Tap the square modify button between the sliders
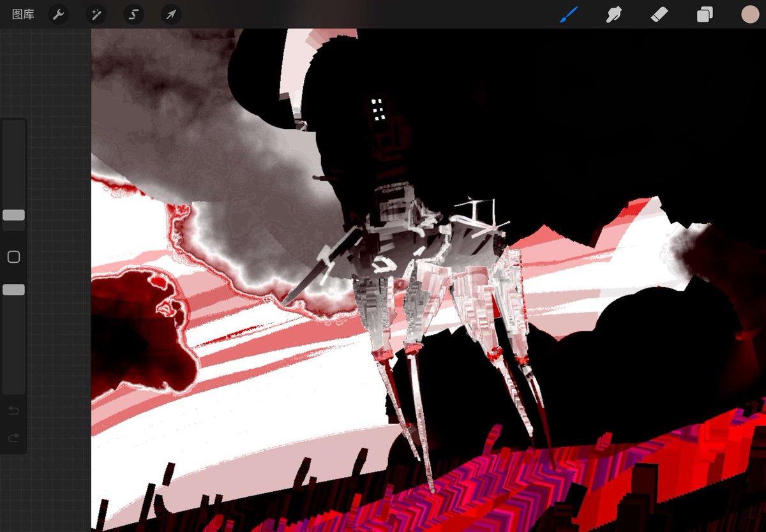 [x=13, y=257]
